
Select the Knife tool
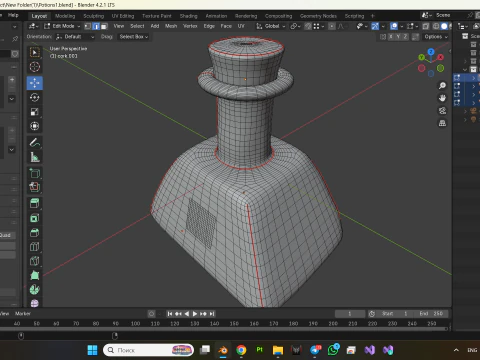(x=35, y=261)
